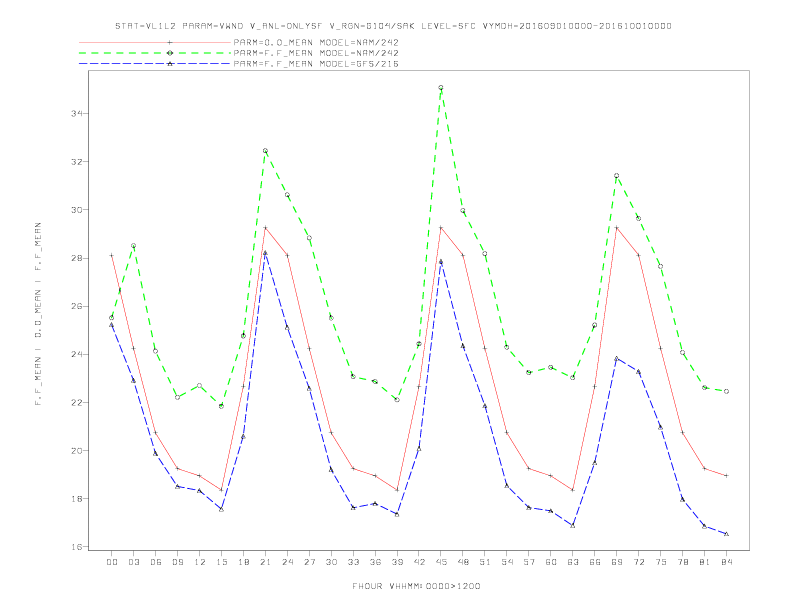Click the x-axis tick label 09

tap(177, 562)
